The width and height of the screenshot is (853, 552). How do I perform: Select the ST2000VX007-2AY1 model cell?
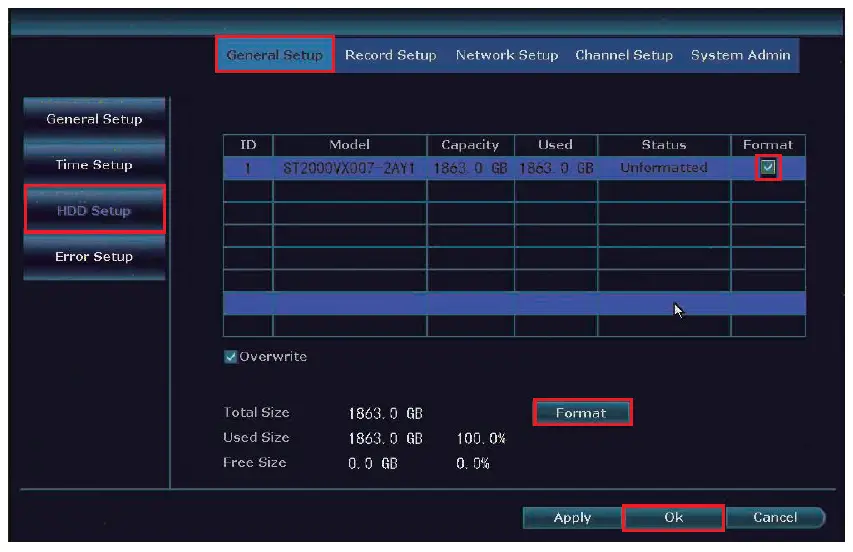pyautogui.click(x=349, y=168)
